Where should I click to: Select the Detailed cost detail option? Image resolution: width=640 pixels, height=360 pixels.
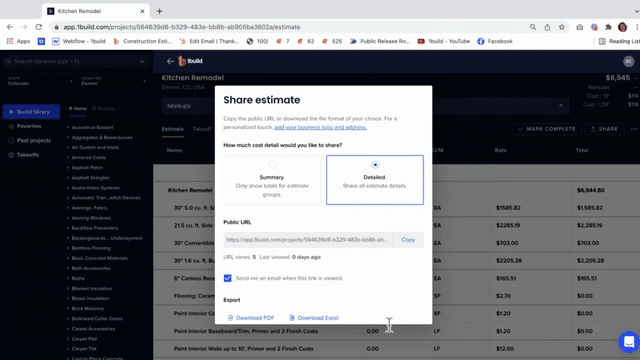click(375, 180)
